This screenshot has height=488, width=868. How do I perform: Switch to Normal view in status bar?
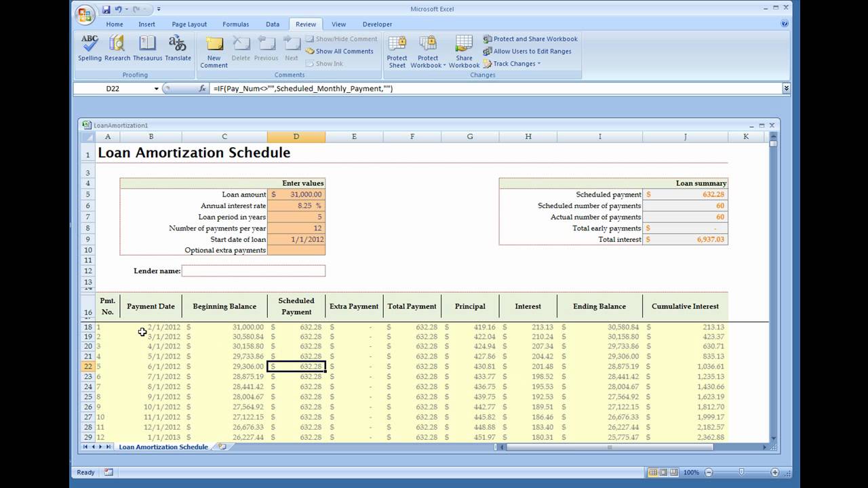[653, 472]
